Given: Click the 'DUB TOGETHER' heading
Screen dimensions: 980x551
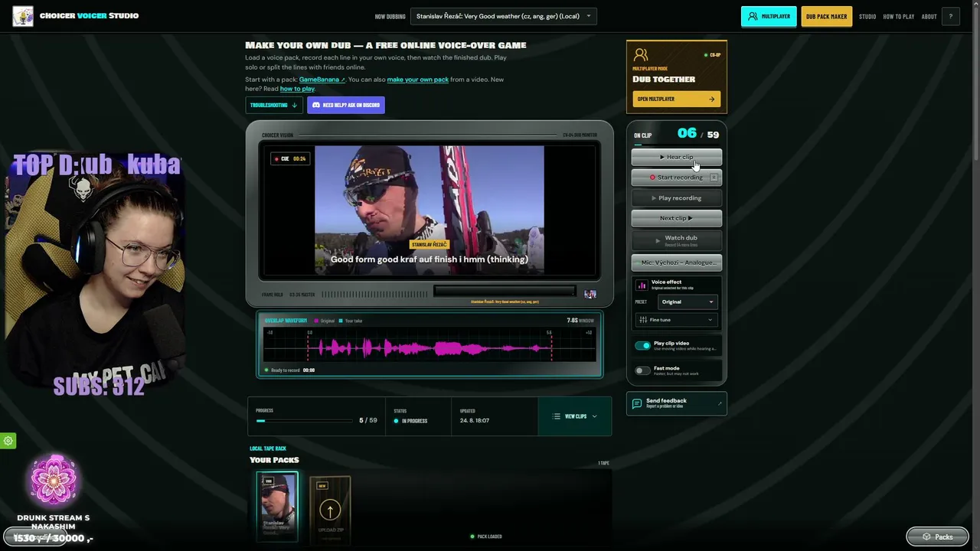Looking at the screenshot, I should (x=664, y=80).
